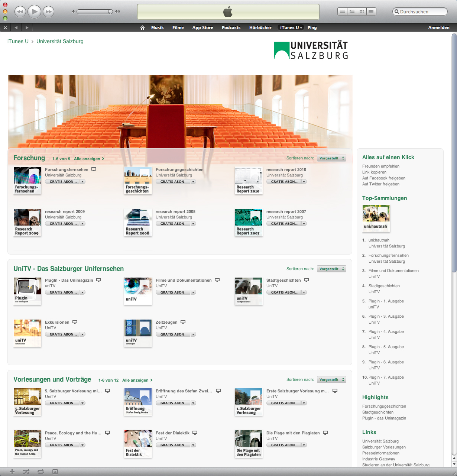
Task: Click Alle anzeigen in the Forschung section
Action: pyautogui.click(x=89, y=159)
